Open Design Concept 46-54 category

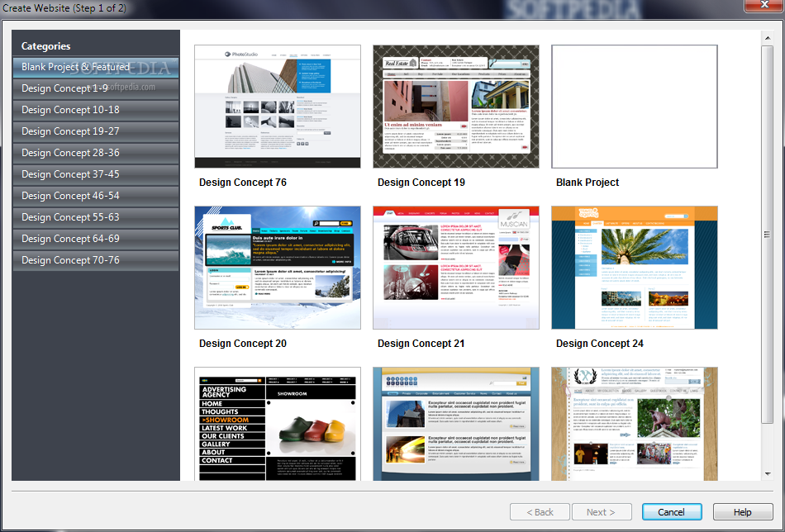tap(96, 196)
